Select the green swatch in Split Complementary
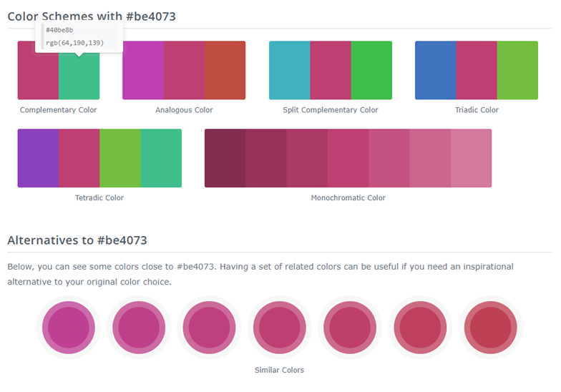561x392 pixels. pyautogui.click(x=371, y=70)
